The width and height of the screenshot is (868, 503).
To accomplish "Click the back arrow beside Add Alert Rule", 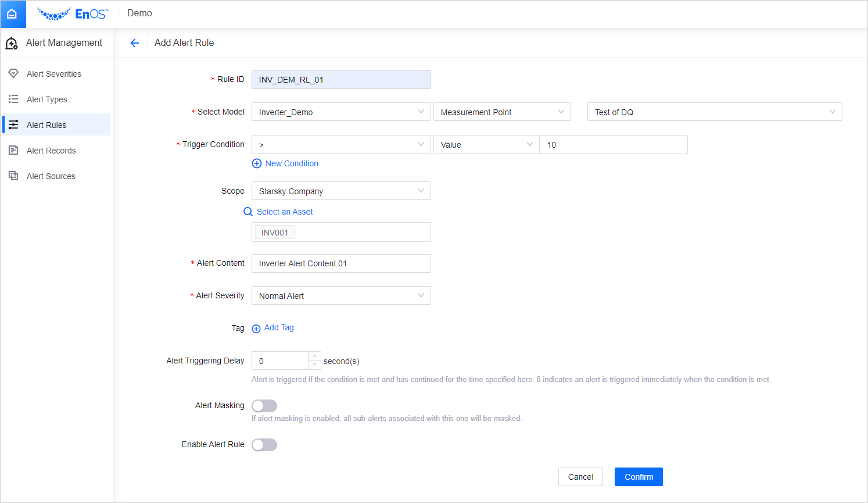I will click(x=135, y=43).
